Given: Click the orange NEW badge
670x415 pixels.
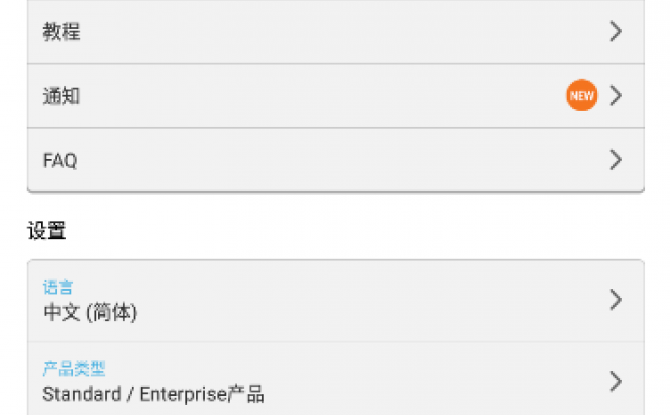Looking at the screenshot, I should [x=582, y=95].
